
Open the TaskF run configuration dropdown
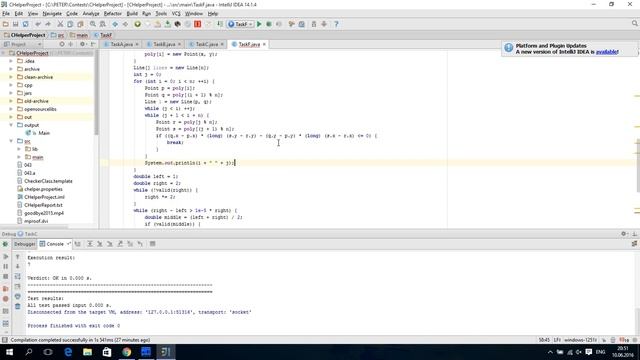(x=241, y=24)
